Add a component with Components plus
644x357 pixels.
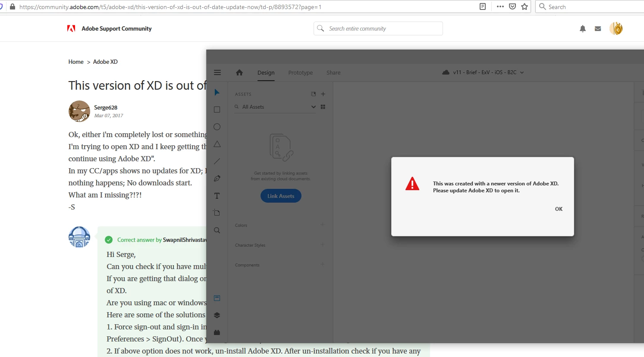(x=323, y=264)
